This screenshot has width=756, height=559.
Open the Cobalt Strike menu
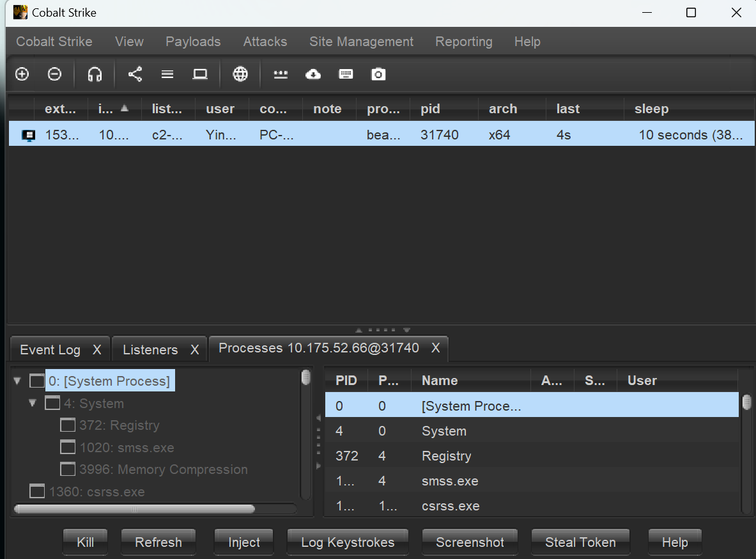point(54,42)
